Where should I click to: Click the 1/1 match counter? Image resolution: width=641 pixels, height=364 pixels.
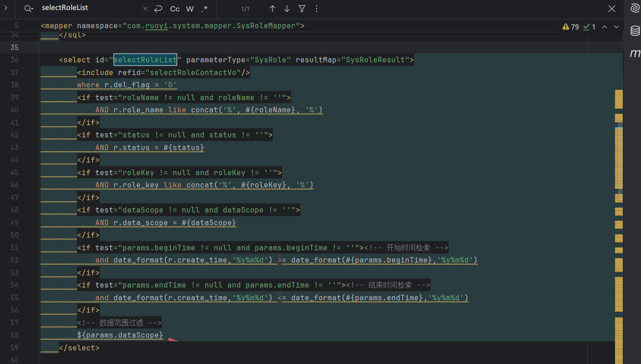pos(245,9)
